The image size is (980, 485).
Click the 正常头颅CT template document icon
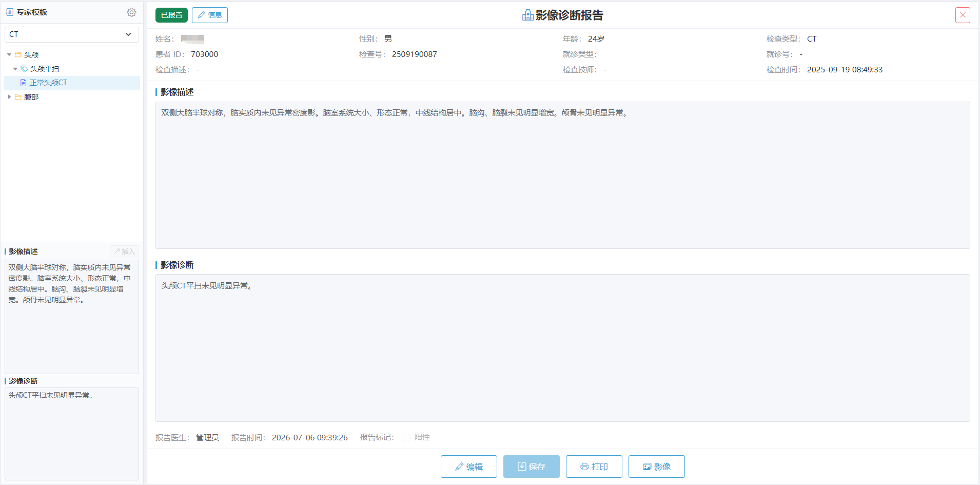pyautogui.click(x=23, y=83)
